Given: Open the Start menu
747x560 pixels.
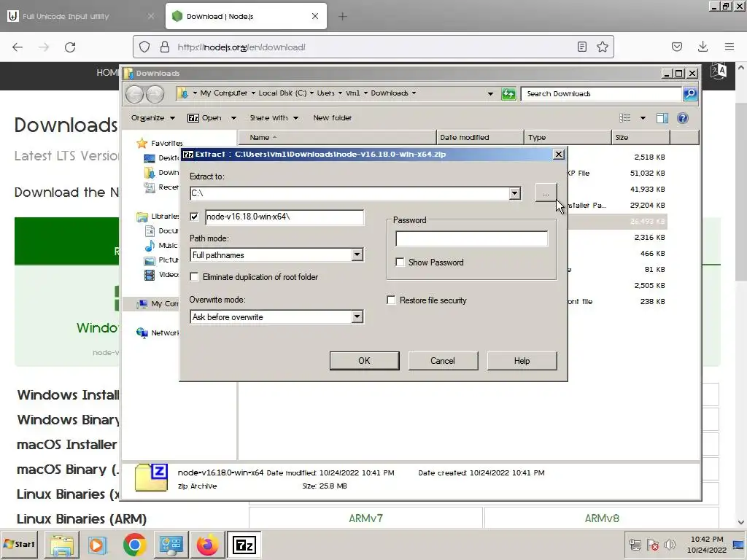Looking at the screenshot, I should [20, 544].
